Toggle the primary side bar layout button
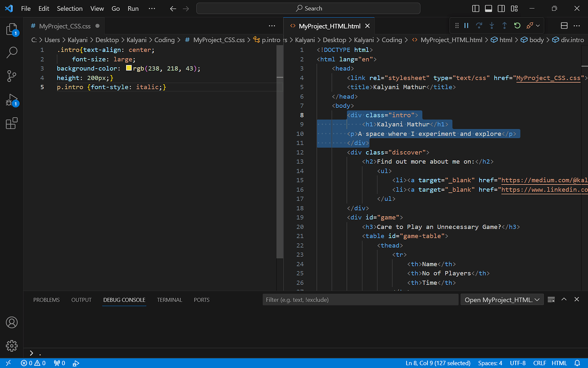Viewport: 588px width, 368px height. [476, 9]
